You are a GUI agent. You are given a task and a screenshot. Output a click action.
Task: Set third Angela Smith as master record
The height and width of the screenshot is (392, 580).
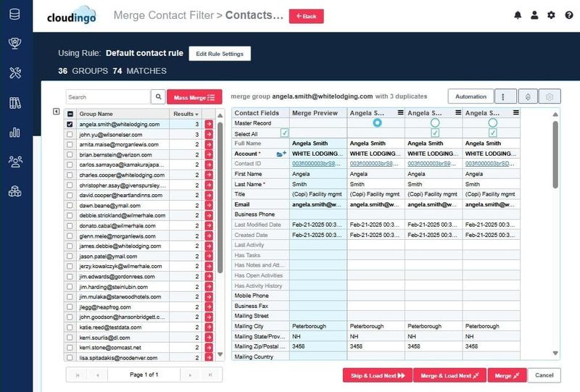tap(493, 122)
